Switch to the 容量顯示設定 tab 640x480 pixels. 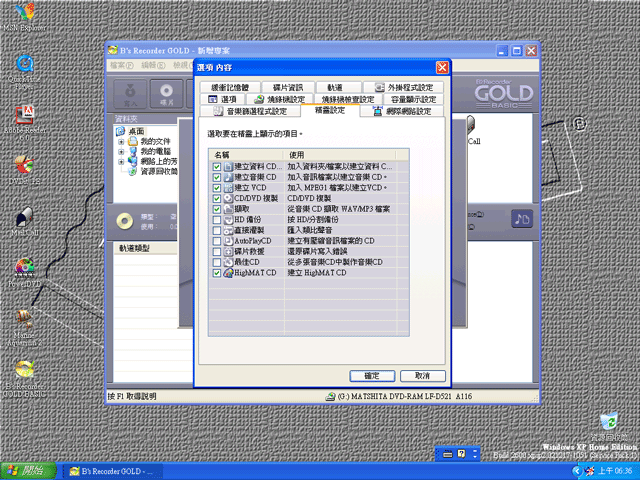[x=413, y=99]
